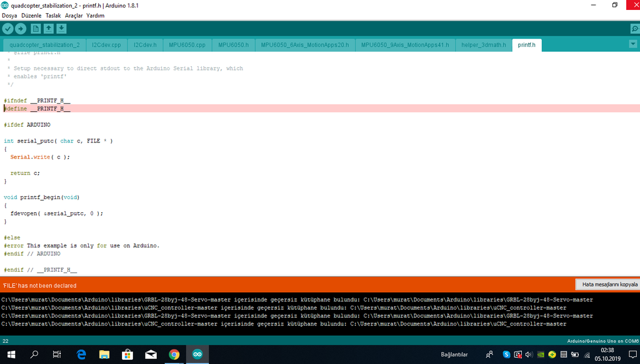
Task: Click the 'Serial.write( c );' code line
Action: 40,157
